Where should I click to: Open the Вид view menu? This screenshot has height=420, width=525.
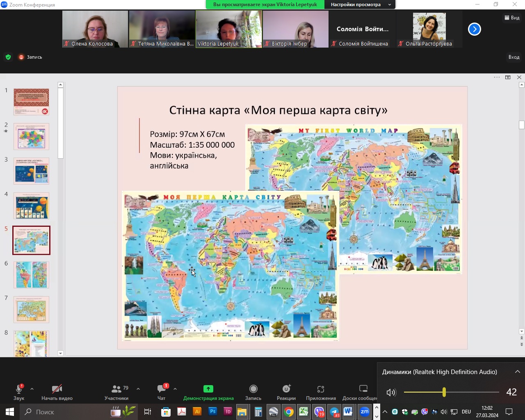[512, 18]
